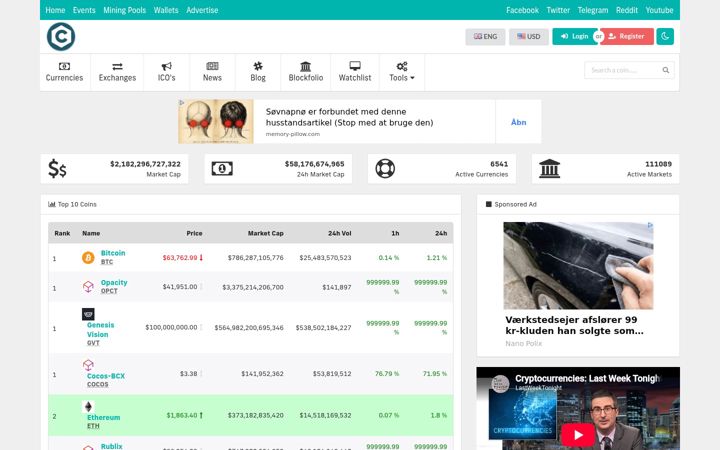This screenshot has height=450, width=720.
Task: Open the Blog page
Action: (258, 72)
